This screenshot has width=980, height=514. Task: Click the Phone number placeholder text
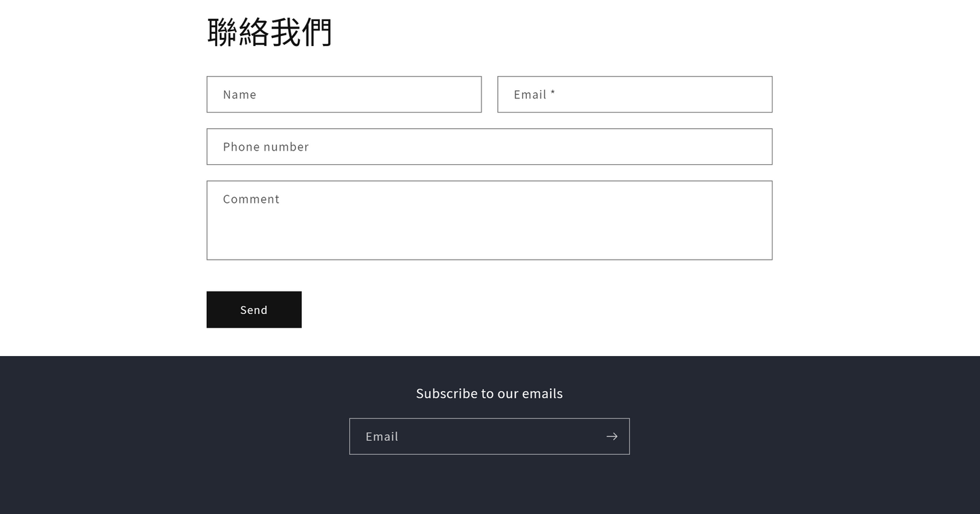[266, 146]
